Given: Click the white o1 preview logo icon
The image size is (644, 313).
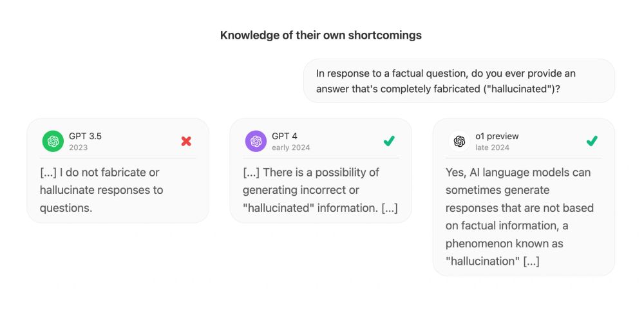Looking at the screenshot, I should [x=459, y=141].
